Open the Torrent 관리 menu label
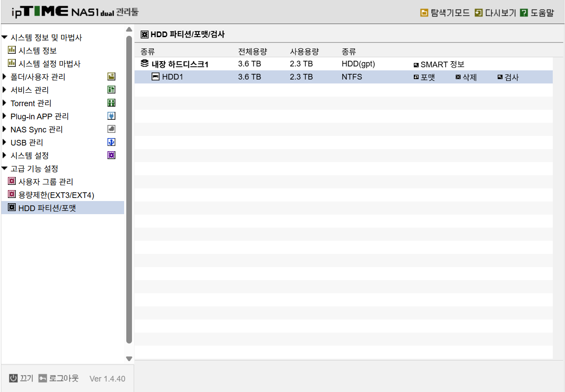Viewport: 565px width, 392px height. click(x=31, y=103)
